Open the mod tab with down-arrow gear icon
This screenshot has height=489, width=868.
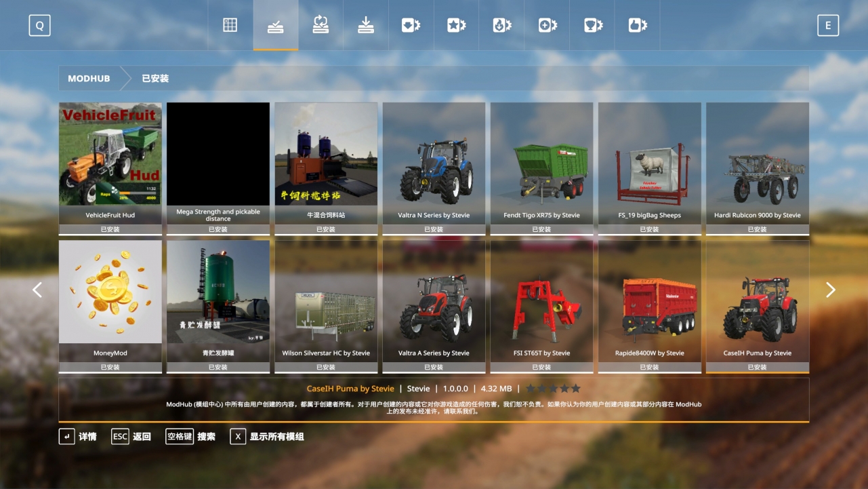click(x=411, y=26)
